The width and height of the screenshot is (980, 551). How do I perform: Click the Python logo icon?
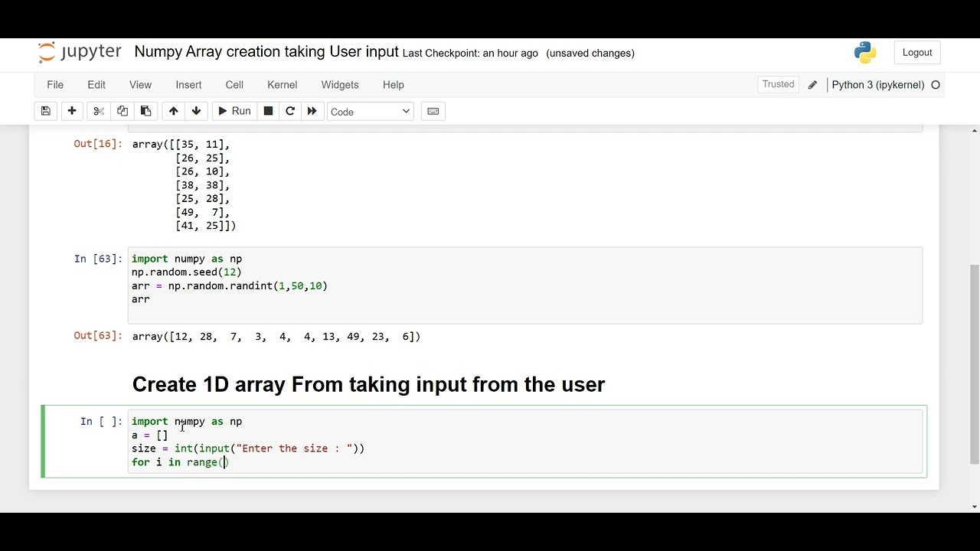click(x=865, y=52)
